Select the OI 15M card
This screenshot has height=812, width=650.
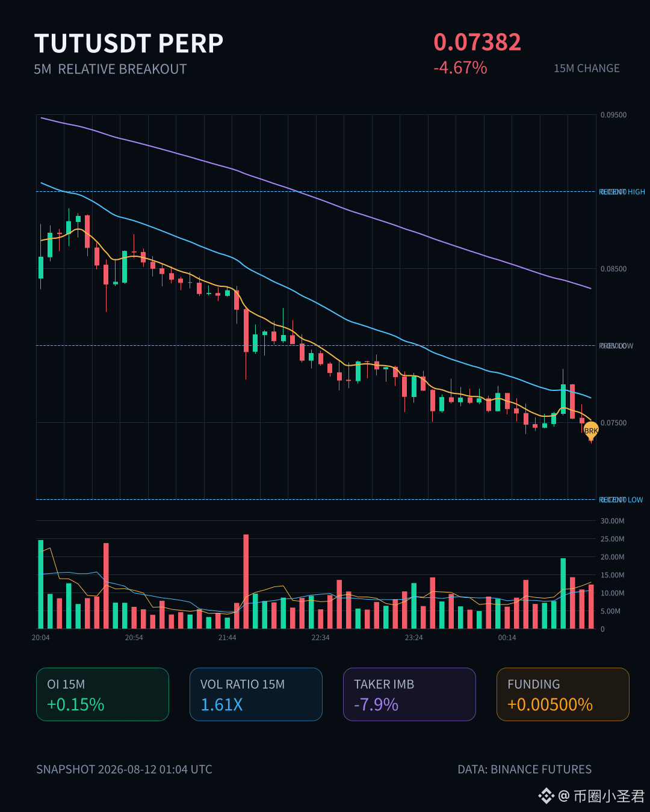102,694
